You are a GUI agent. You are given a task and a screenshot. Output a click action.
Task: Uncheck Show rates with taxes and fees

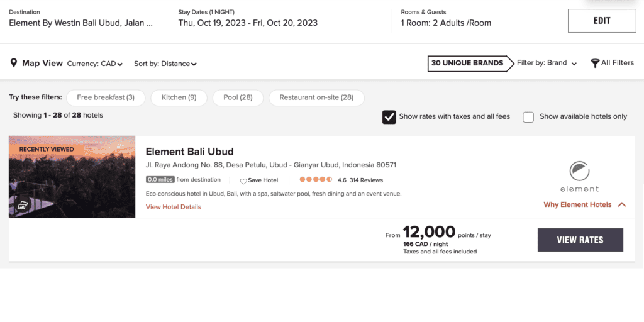tap(389, 116)
